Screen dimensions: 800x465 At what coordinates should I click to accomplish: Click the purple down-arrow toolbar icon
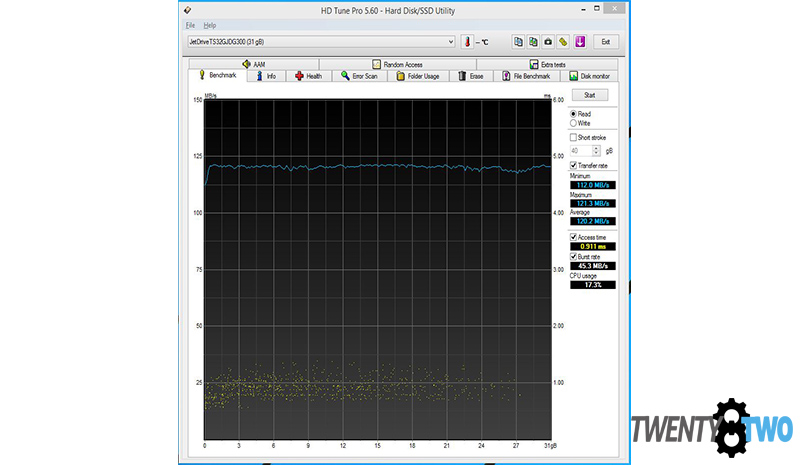click(580, 42)
